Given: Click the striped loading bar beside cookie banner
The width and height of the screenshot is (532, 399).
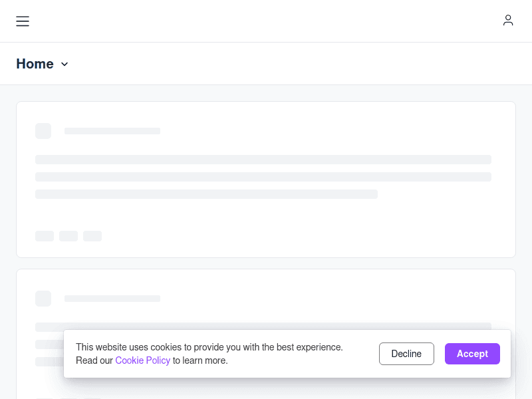Looking at the screenshot, I should coord(49,362).
